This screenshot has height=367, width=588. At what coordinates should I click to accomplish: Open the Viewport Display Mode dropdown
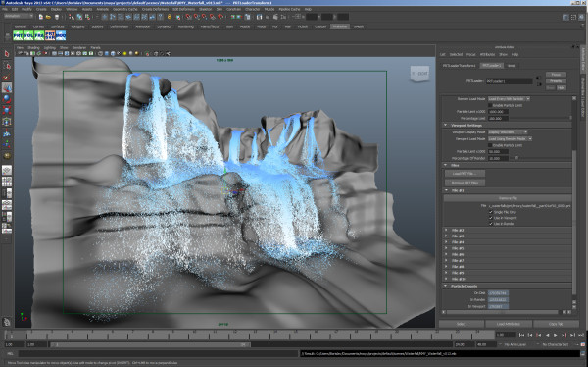tap(508, 132)
